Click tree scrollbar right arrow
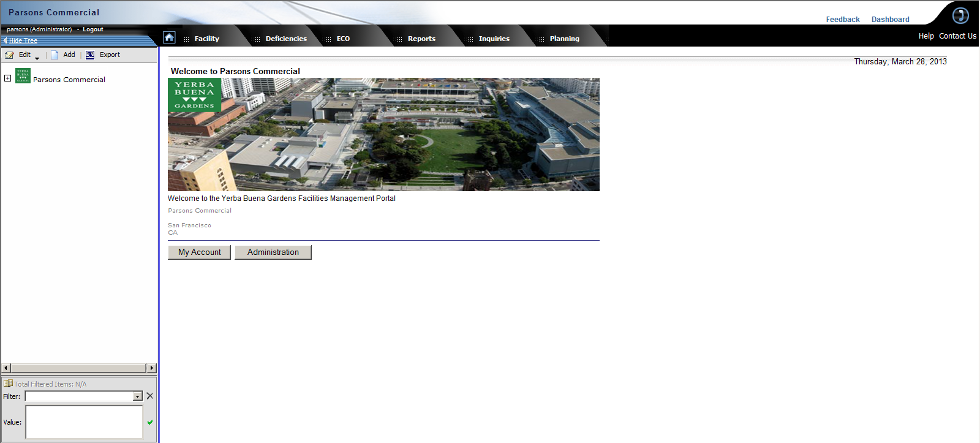This screenshot has width=980, height=443. coord(152,368)
